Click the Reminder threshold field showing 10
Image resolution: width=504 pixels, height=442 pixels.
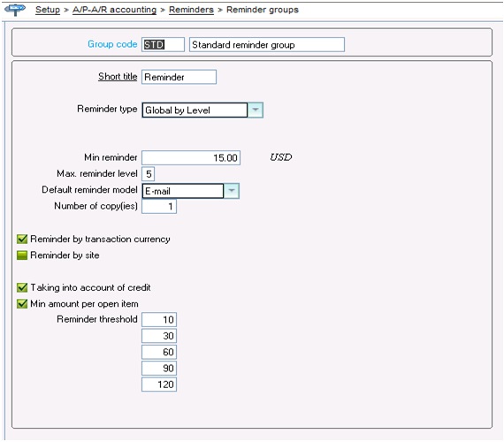(x=159, y=319)
